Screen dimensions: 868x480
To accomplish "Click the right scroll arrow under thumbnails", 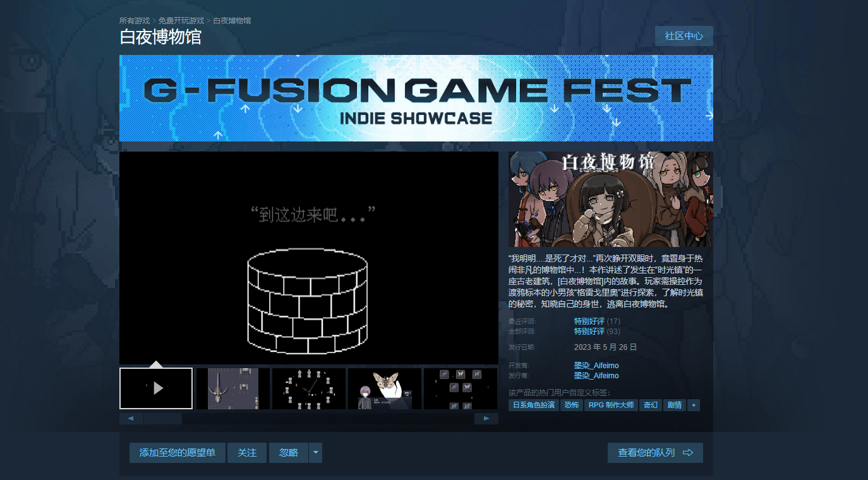I will tap(486, 419).
